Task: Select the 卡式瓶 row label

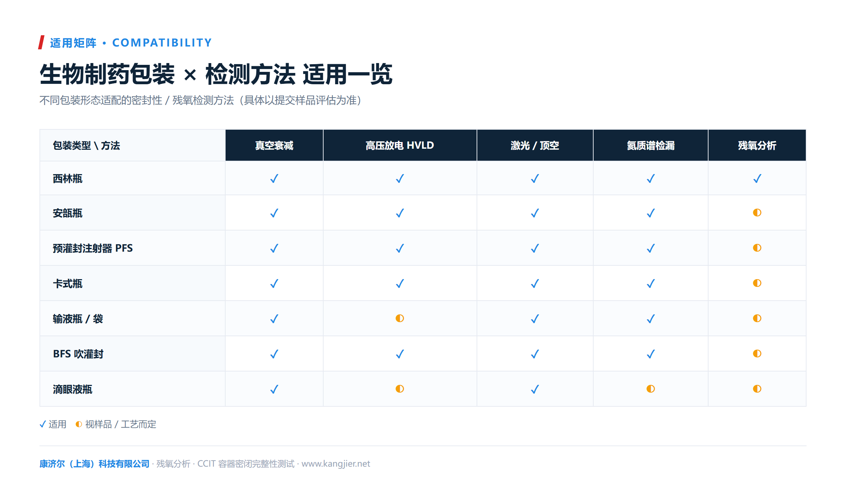Action: tap(68, 283)
